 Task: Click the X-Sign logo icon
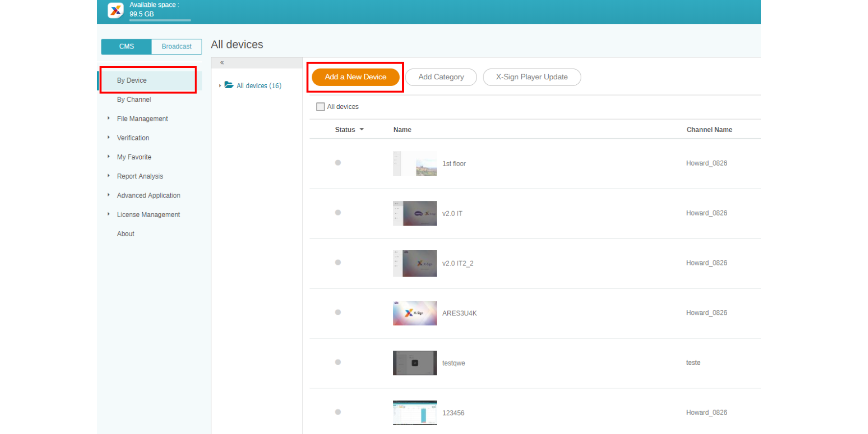pyautogui.click(x=116, y=10)
